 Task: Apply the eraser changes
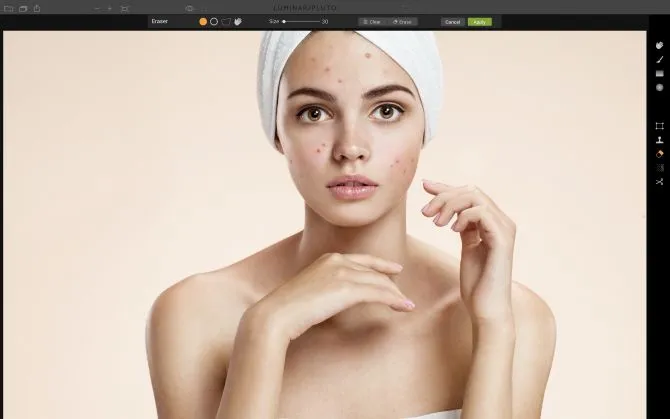[479, 21]
